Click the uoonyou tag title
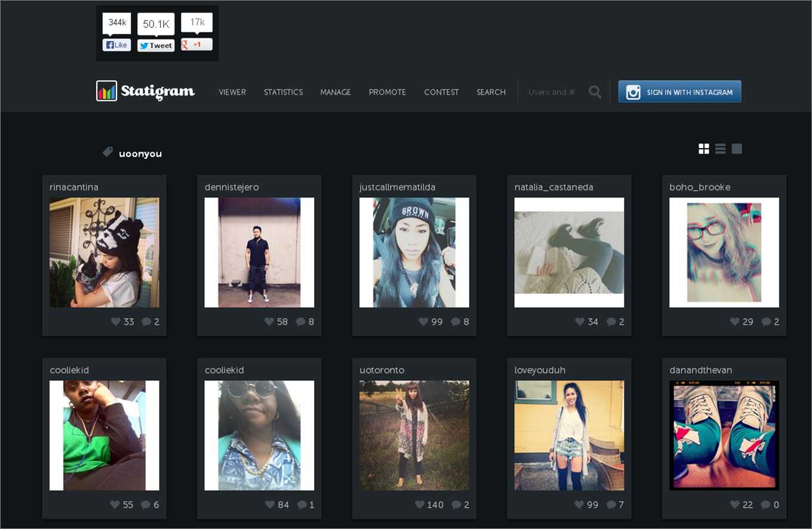This screenshot has height=529, width=812. click(140, 153)
